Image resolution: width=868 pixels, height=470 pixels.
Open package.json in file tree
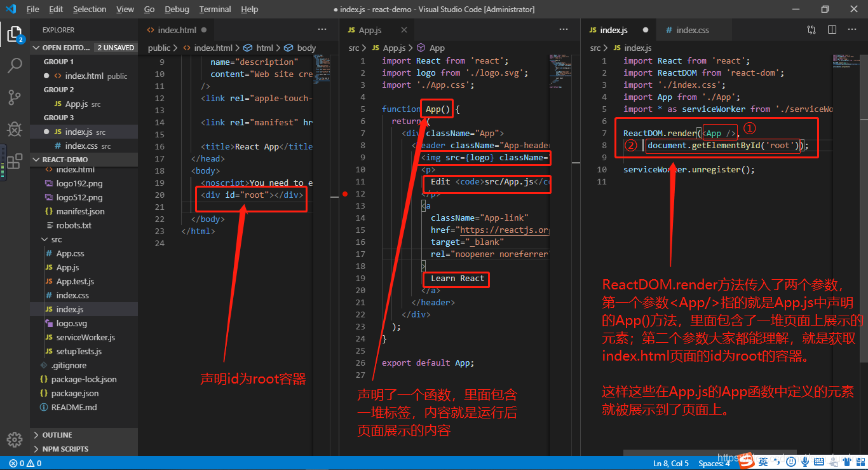[x=84, y=393]
